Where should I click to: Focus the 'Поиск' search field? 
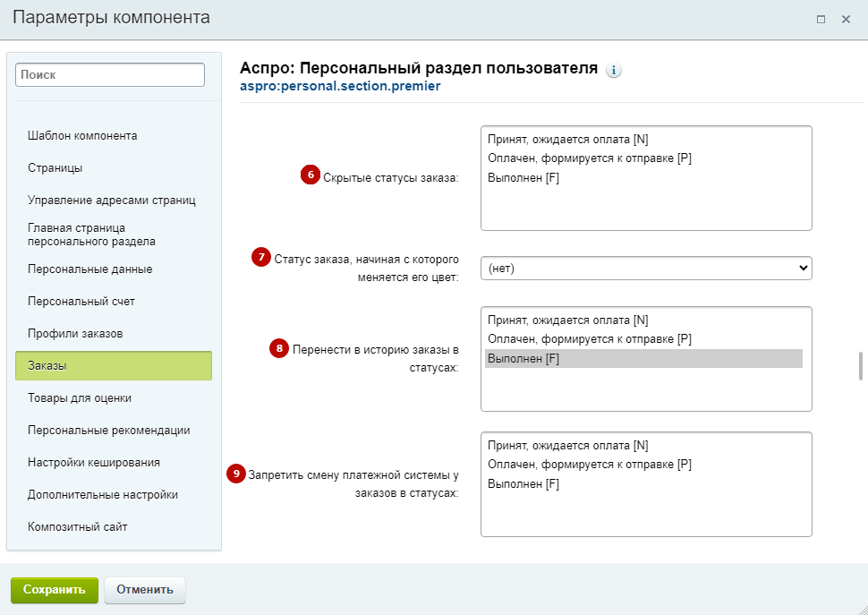click(110, 74)
